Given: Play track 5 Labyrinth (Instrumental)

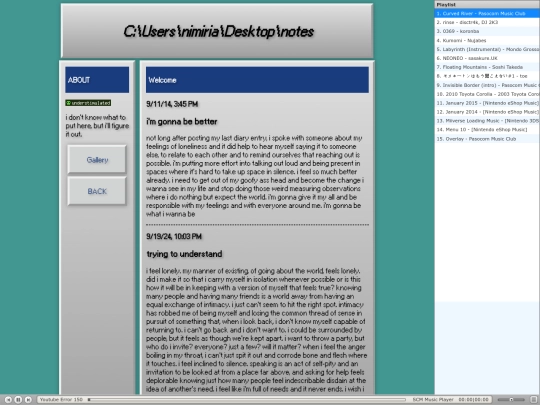Looking at the screenshot, I should pos(487,49).
